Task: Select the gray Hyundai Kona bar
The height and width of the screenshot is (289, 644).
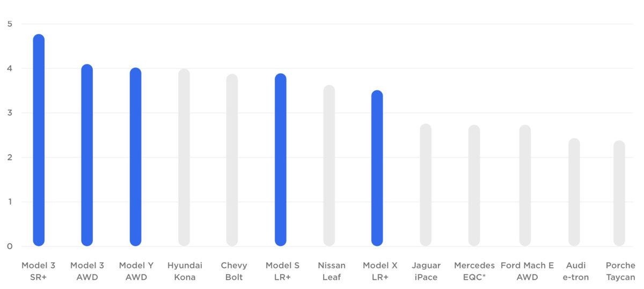Action: click(x=184, y=157)
